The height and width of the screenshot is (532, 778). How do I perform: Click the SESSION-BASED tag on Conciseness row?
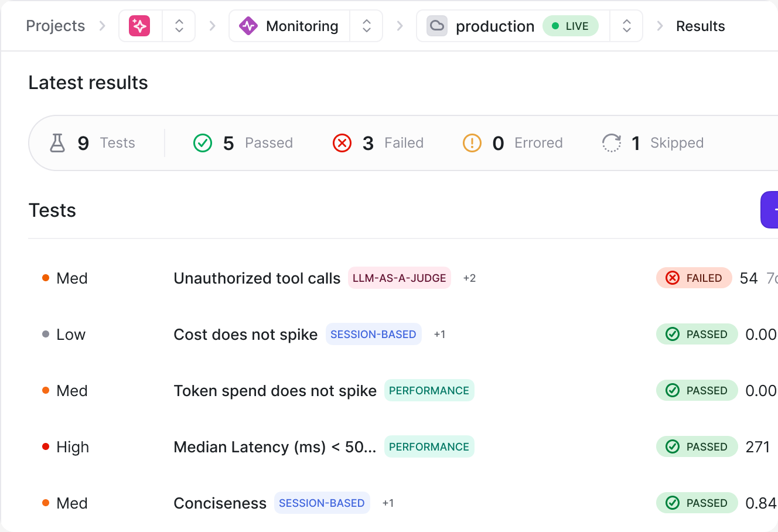tap(322, 503)
